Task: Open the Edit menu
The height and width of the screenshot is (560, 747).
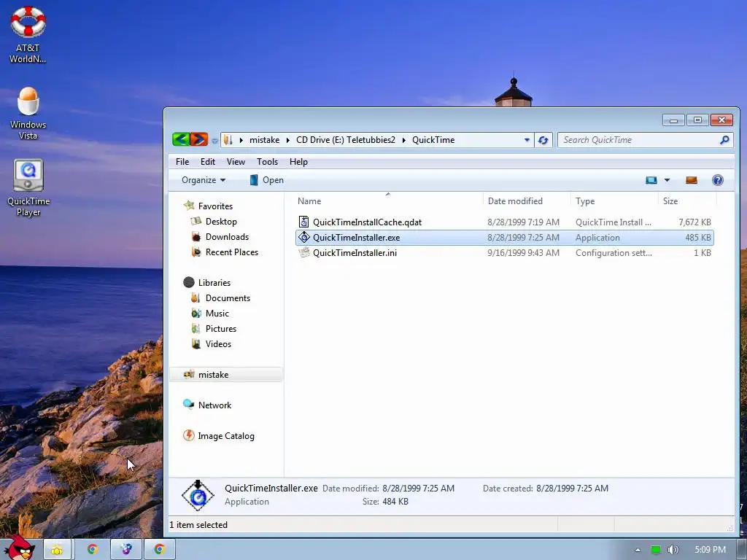Action: (208, 162)
